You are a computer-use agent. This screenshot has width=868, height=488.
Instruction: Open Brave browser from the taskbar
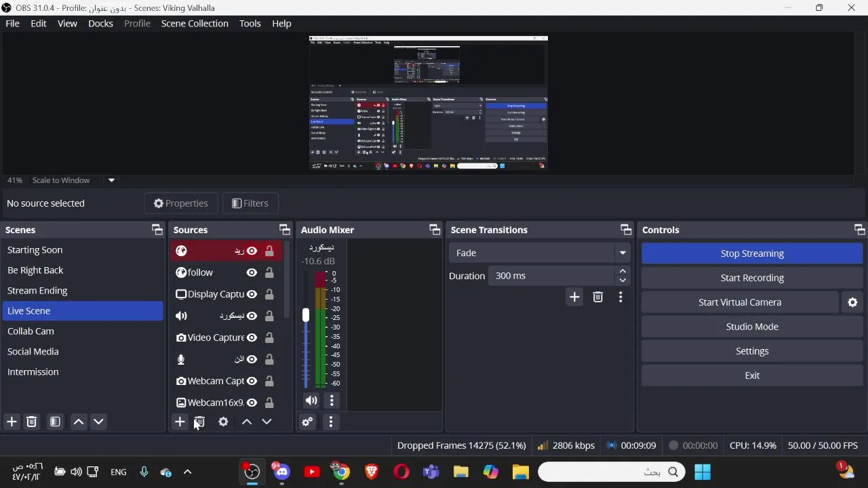(x=372, y=472)
